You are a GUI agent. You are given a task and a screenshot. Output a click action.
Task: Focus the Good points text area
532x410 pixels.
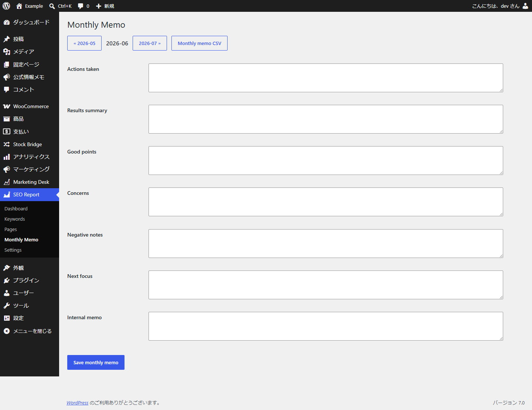pos(326,161)
